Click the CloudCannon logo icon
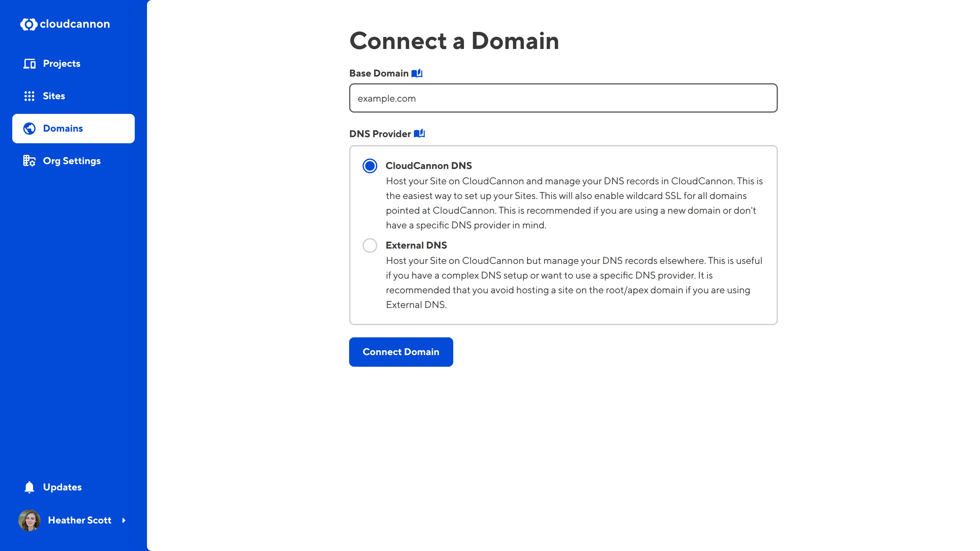 coord(28,24)
